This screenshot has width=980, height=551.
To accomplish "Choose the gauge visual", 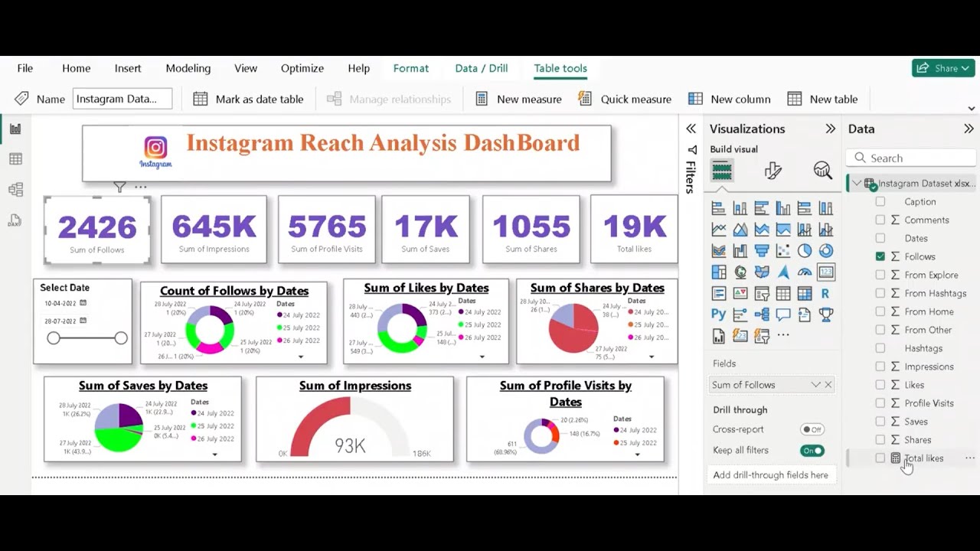I will point(804,272).
